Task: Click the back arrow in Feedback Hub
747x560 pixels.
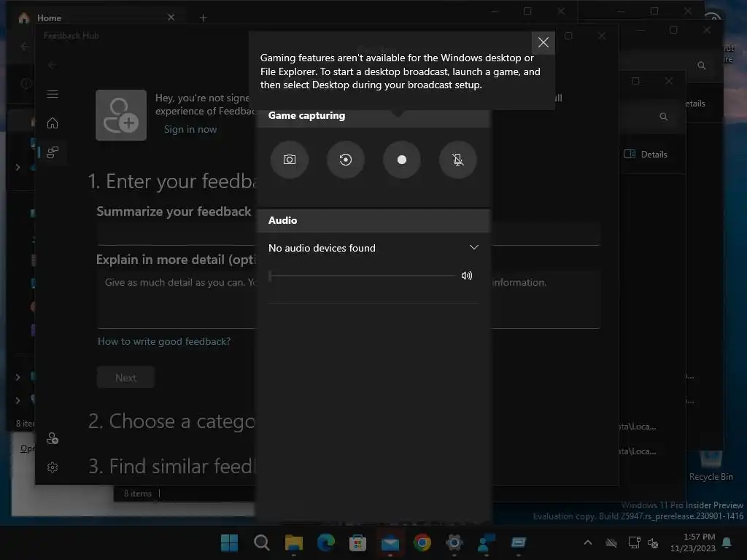Action: (x=52, y=65)
